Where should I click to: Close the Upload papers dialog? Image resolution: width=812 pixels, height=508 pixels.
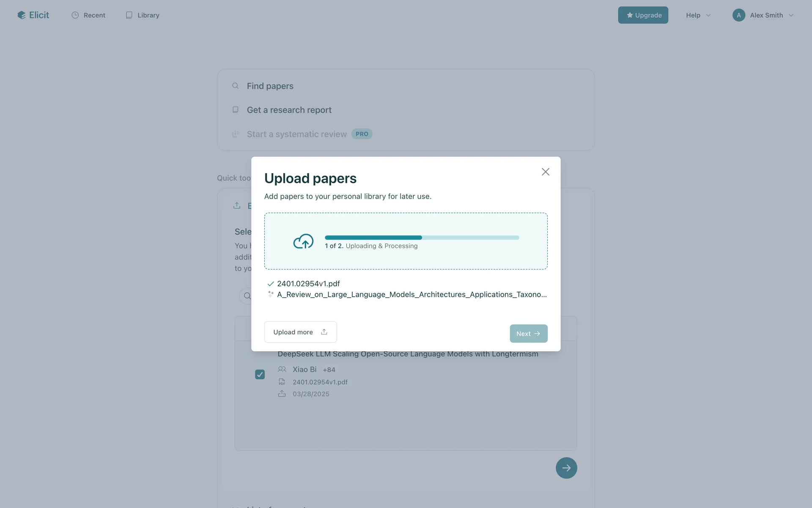(545, 172)
